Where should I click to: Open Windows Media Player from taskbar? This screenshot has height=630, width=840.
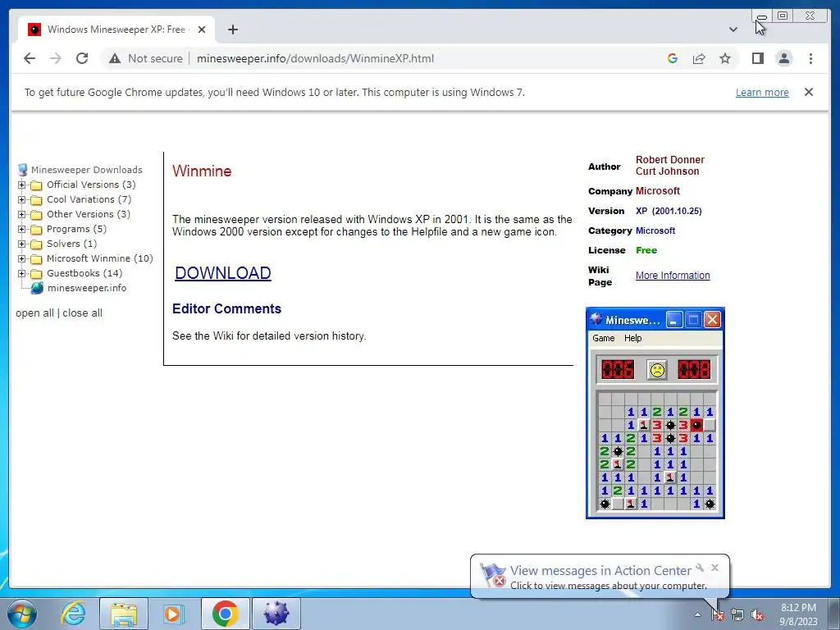[173, 614]
